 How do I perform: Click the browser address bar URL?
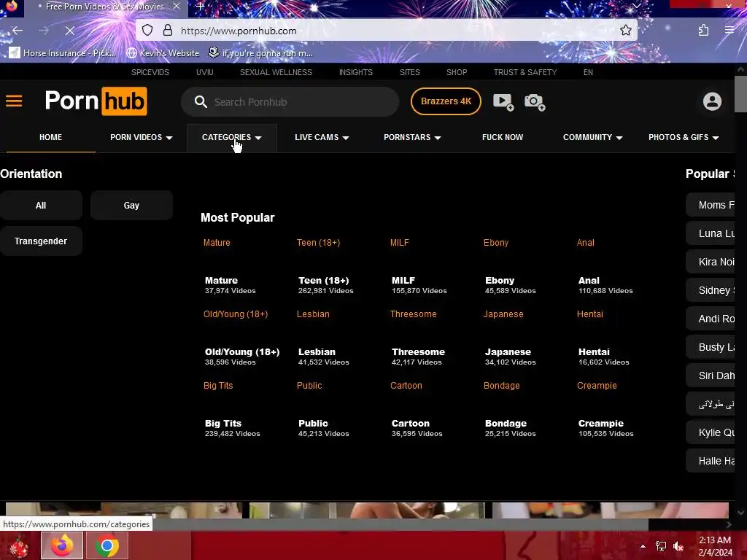pyautogui.click(x=239, y=31)
